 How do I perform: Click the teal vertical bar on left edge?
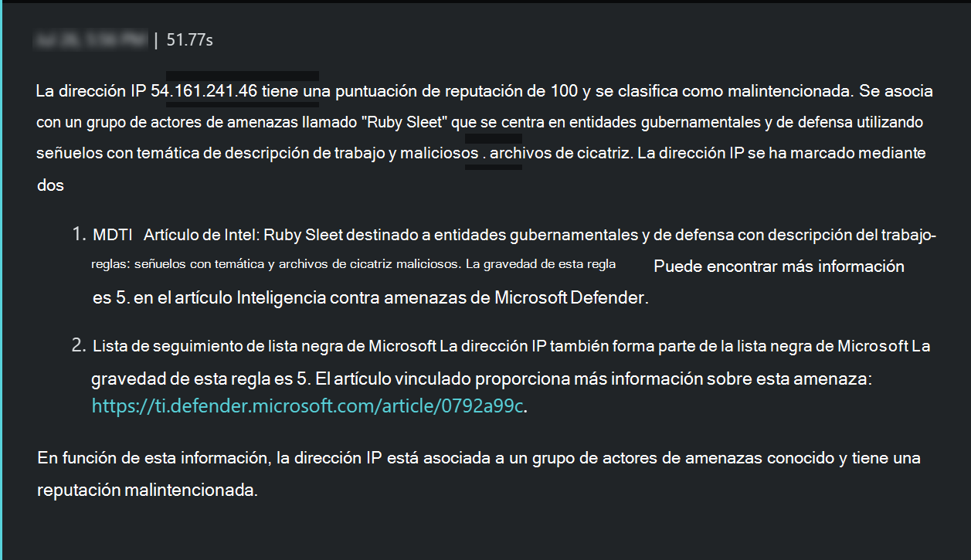(x=2, y=280)
